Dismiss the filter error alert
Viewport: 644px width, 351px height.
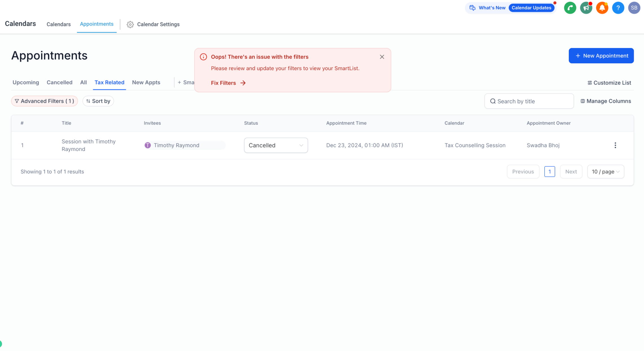pyautogui.click(x=382, y=57)
